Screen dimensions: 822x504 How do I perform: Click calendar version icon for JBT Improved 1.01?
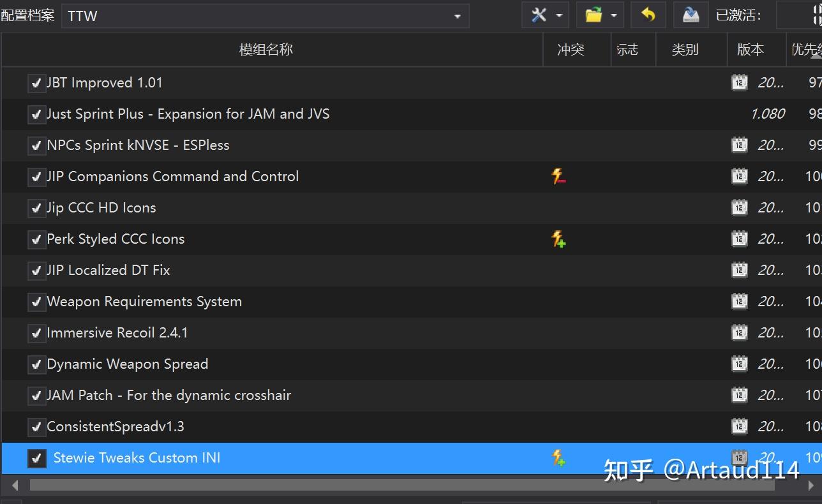739,82
